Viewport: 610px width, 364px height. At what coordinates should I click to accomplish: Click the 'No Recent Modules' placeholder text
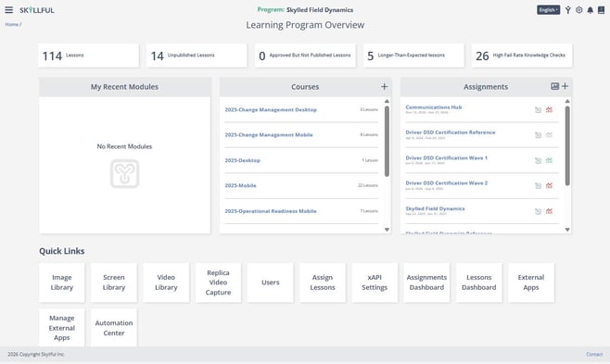[124, 146]
